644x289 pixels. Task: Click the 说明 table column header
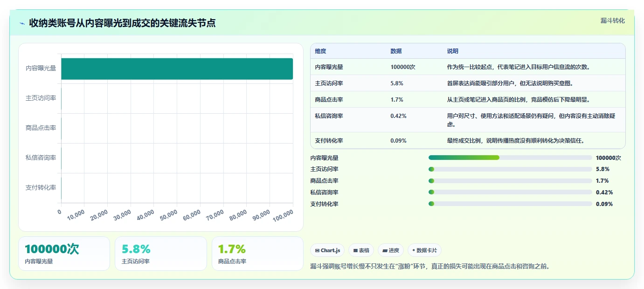[453, 51]
